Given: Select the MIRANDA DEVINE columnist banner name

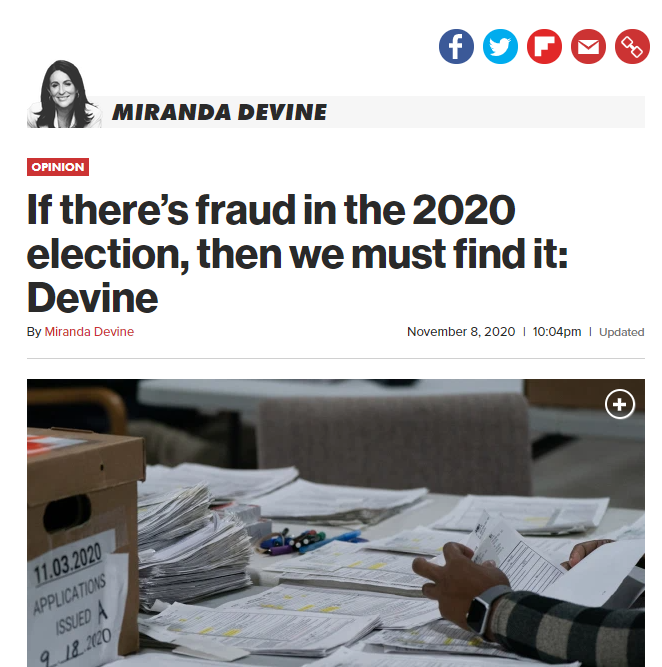Looking at the screenshot, I should (x=219, y=113).
